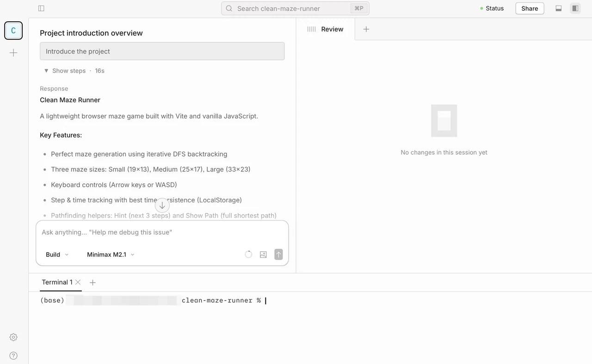Click the empty review document placeholder icon

pos(444,121)
